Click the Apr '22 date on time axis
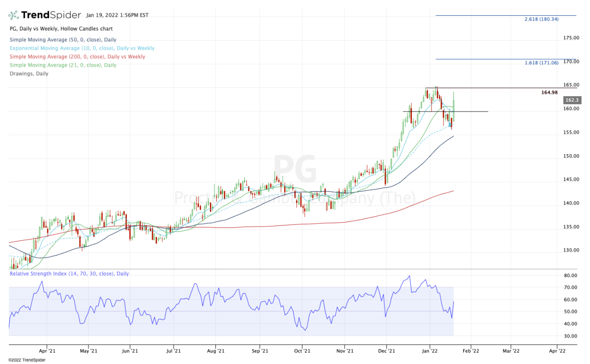 pos(557,351)
